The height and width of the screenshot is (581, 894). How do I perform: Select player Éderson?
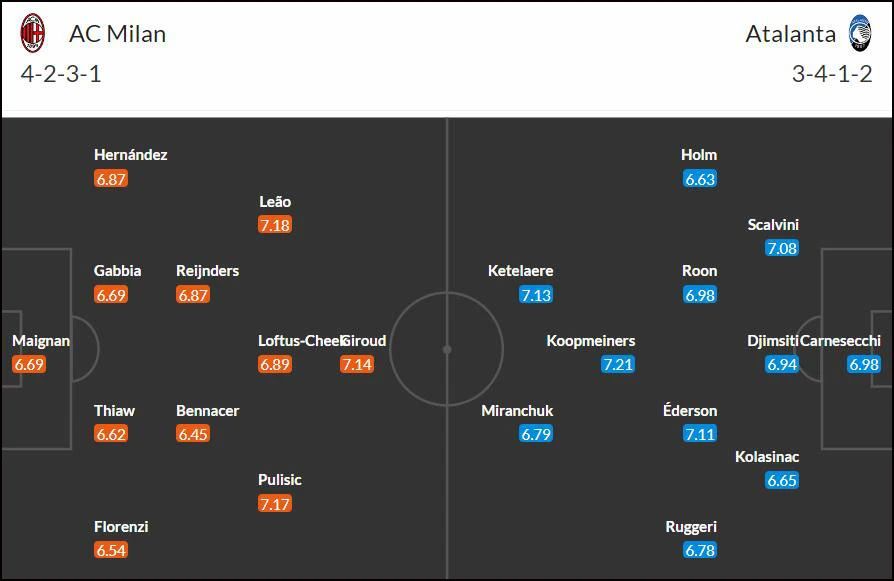tap(690, 410)
